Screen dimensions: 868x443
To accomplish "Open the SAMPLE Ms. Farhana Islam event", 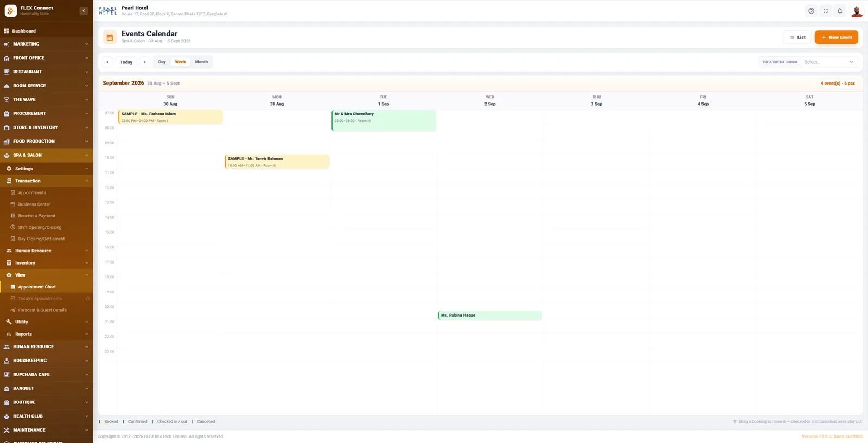I will [170, 117].
